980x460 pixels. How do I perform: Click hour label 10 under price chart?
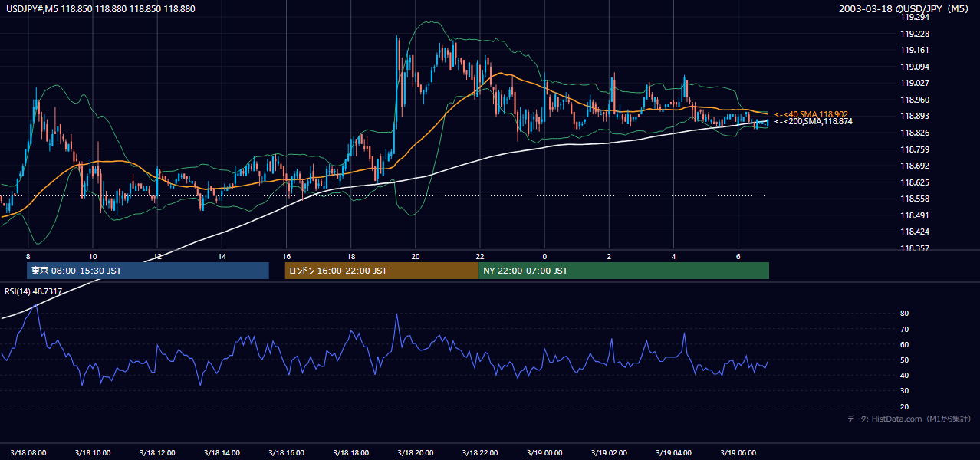[92, 255]
